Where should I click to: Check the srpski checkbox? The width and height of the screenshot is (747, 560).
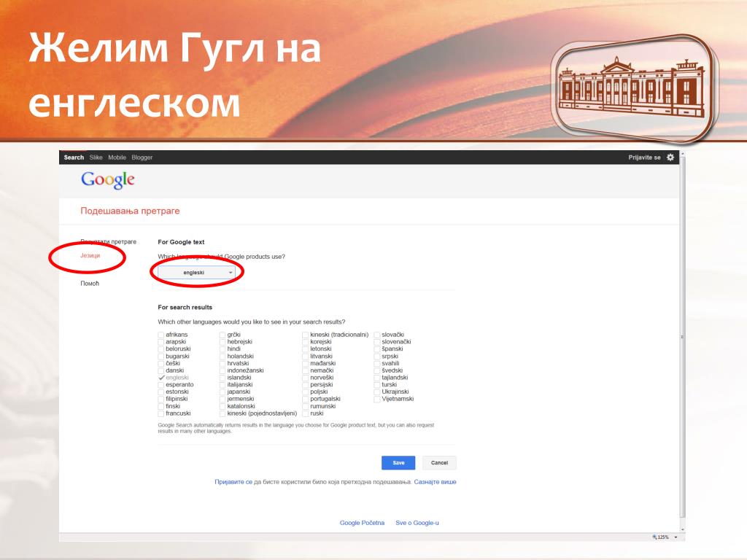click(x=377, y=356)
